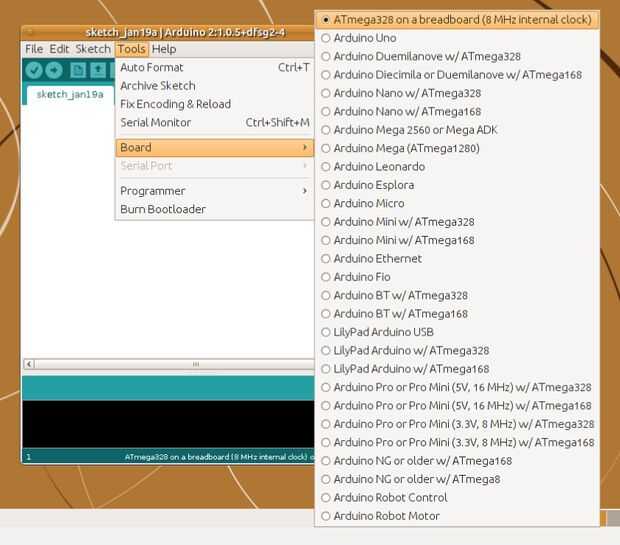
Task: Click the Upload arrow toolbar icon
Action: [54, 70]
